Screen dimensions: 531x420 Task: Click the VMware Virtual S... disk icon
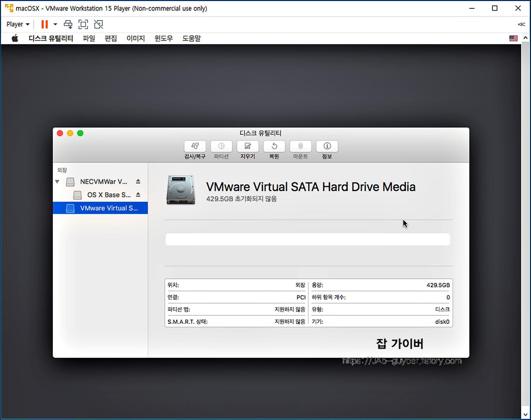click(x=70, y=208)
